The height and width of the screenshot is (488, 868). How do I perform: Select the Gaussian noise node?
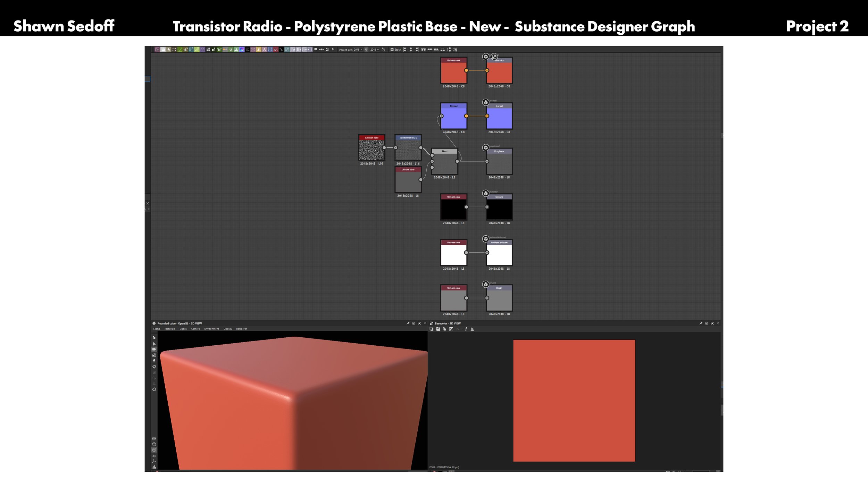pyautogui.click(x=372, y=148)
